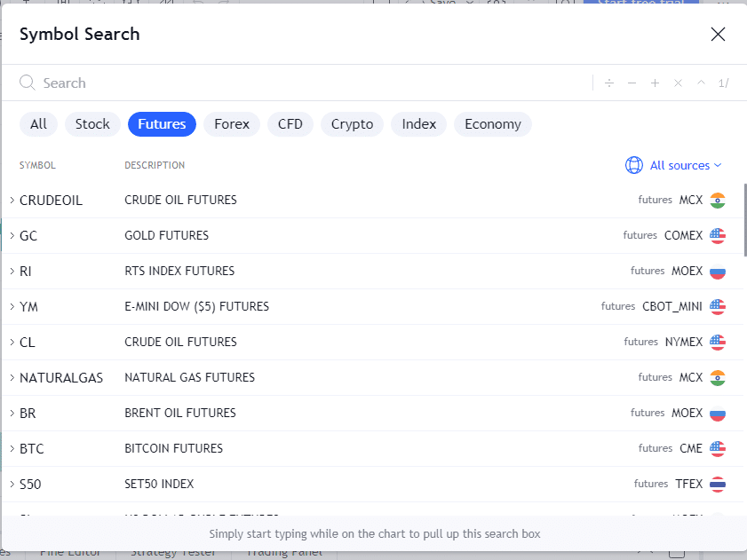Screen dimensions: 747x560
Task: Select the CFD filter tab
Action: click(290, 124)
